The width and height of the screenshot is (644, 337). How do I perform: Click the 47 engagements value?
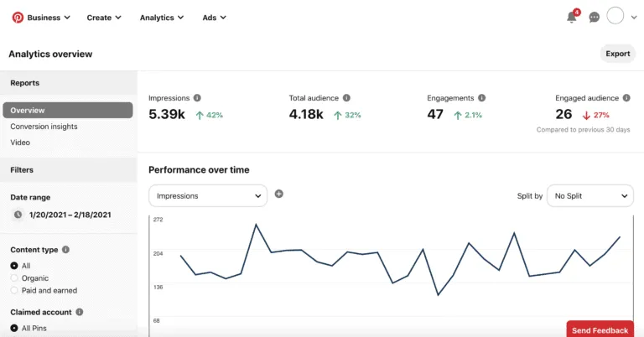tap(435, 114)
